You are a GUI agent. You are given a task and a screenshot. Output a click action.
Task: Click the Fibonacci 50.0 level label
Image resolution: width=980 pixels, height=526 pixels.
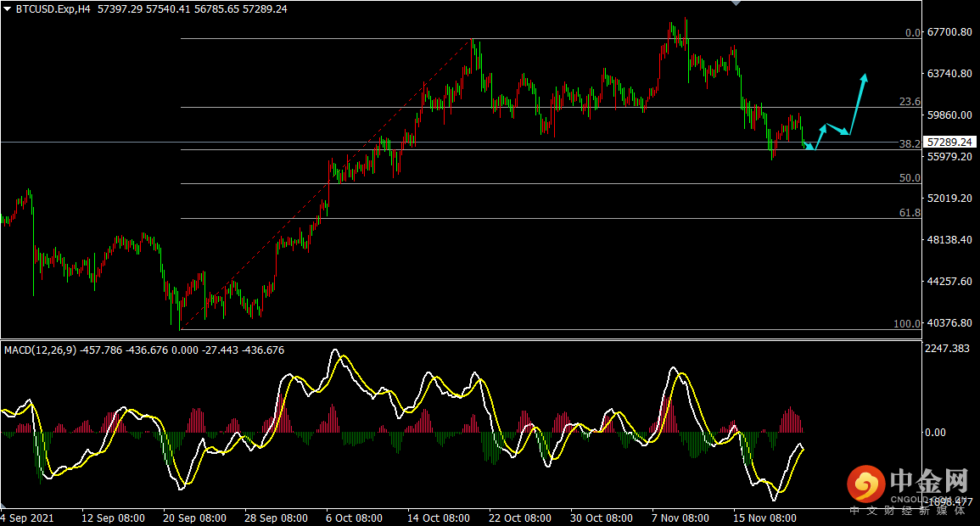910,178
